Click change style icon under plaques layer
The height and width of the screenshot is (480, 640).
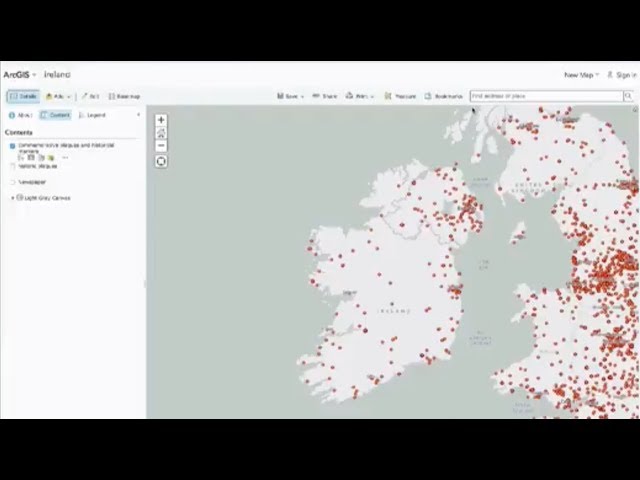(x=41, y=158)
